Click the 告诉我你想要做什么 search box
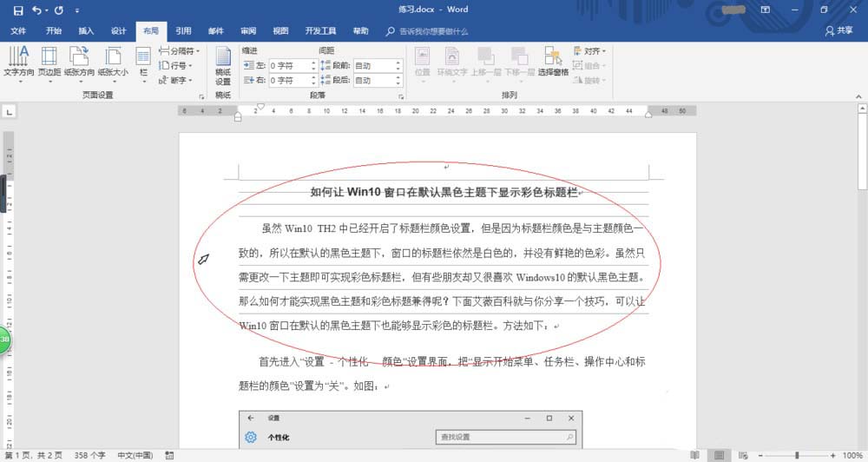 click(x=427, y=31)
